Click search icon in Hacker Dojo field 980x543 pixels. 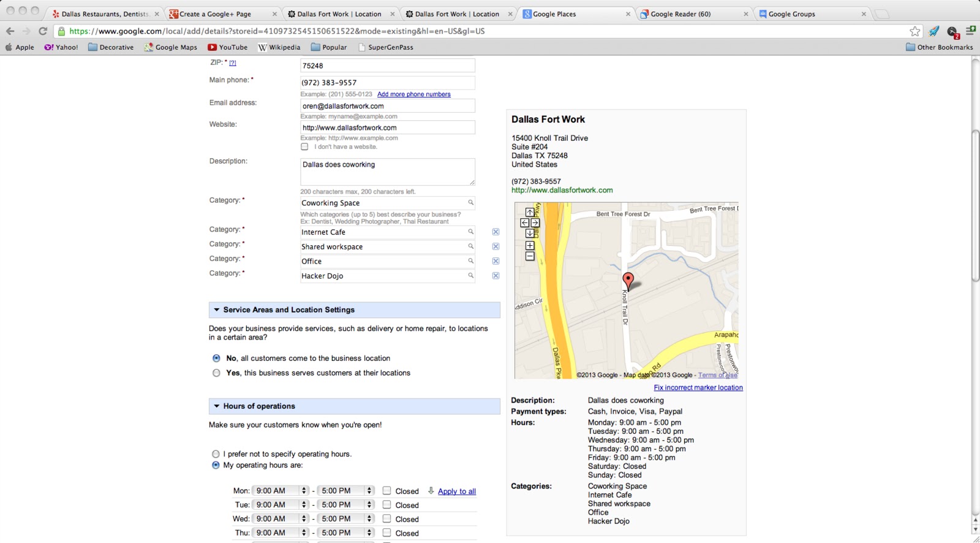click(471, 276)
